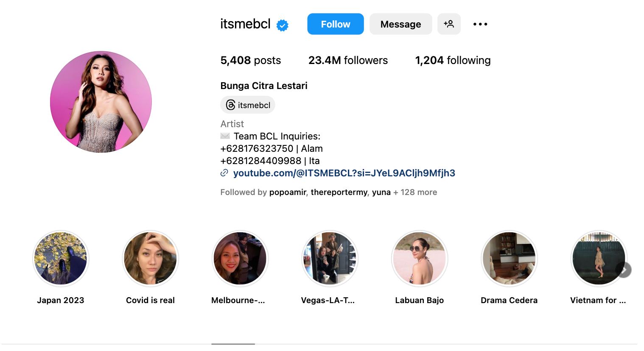Viewport: 644px width, 351px height.
Task: Open the Threads itsmebcl badge
Action: (x=248, y=105)
